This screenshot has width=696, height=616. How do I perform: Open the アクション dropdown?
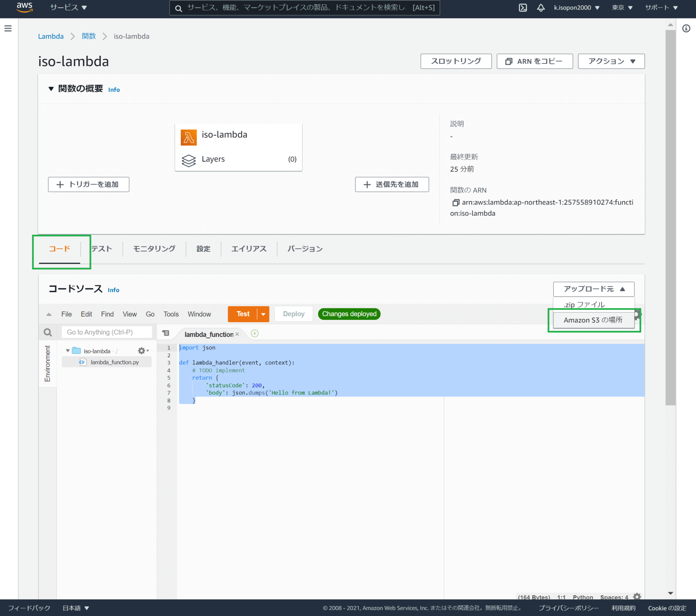click(x=611, y=61)
